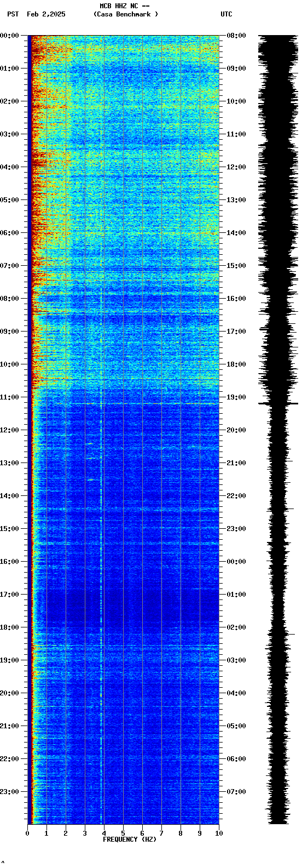Click the 7 Hz frequency tick label
The height and width of the screenshot is (868, 302).
[x=161, y=833]
